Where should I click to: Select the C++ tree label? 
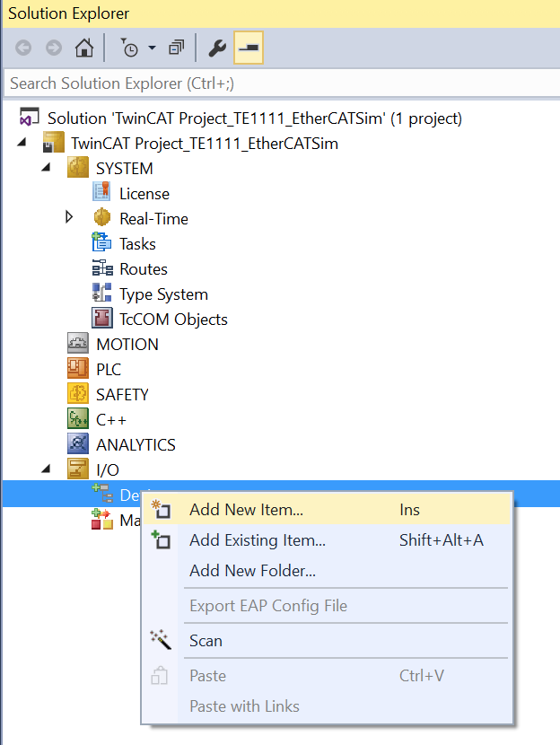tap(111, 419)
